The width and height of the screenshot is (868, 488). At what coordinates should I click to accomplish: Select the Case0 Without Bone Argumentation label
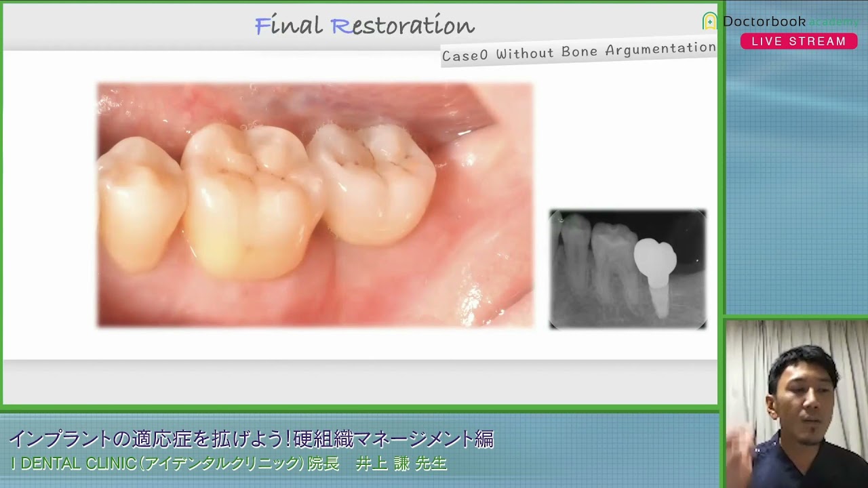coord(578,52)
